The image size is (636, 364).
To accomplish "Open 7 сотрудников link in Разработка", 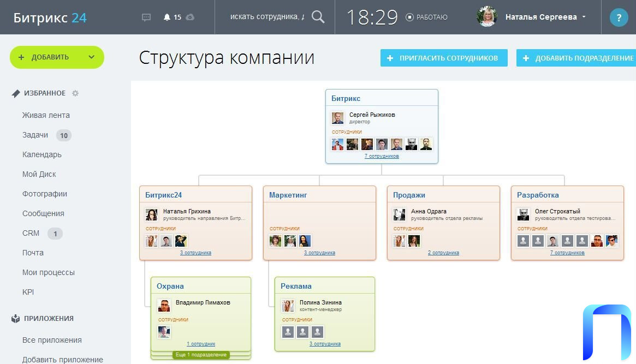I will [x=567, y=253].
